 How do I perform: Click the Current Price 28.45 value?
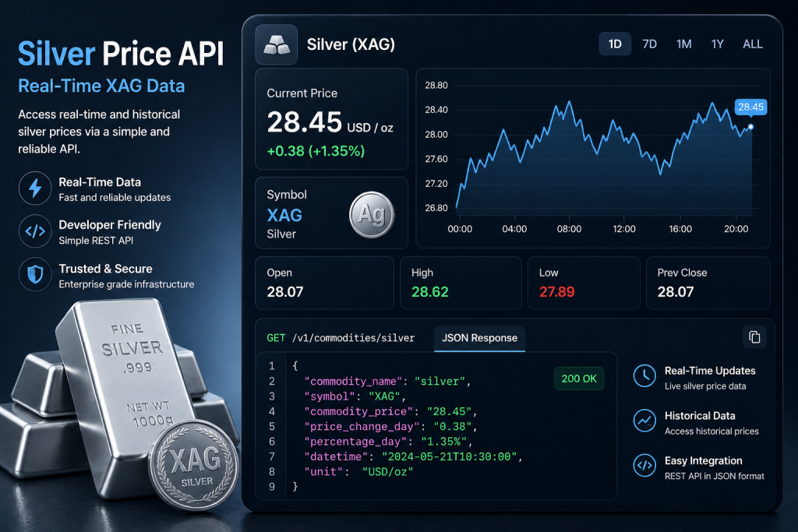coord(305,122)
